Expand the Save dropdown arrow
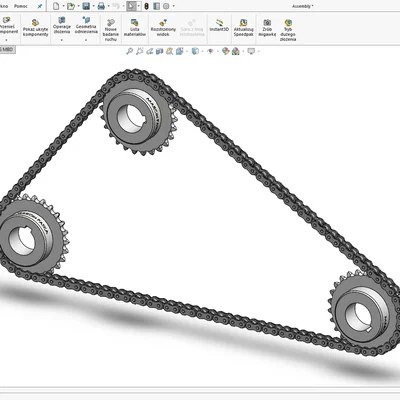Viewport: 400px width, 400px height. pyautogui.click(x=94, y=6)
